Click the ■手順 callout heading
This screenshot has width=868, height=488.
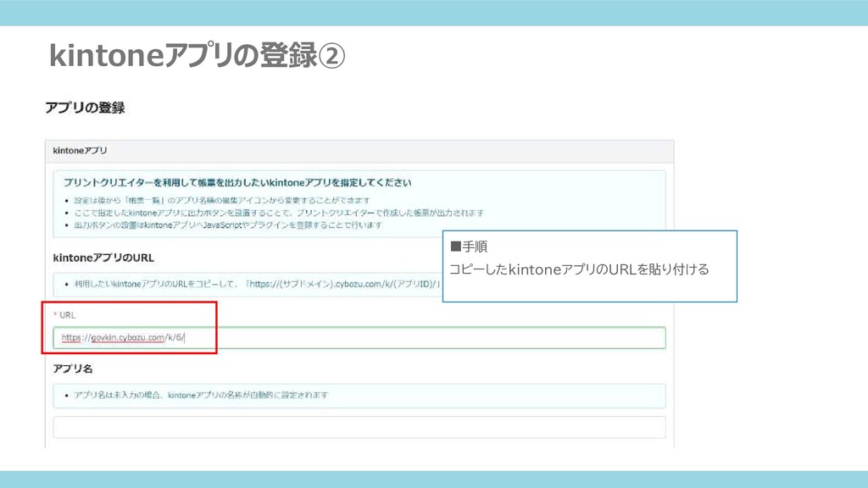point(469,247)
